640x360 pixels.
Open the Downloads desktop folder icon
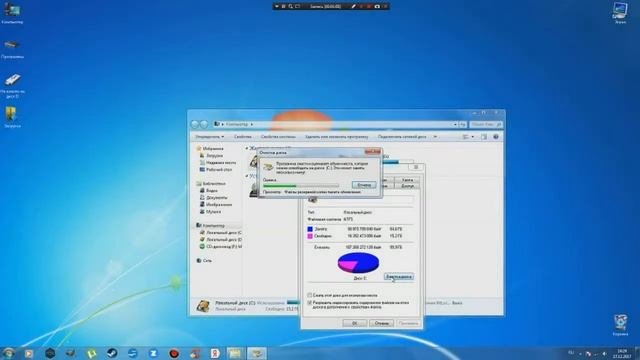click(x=12, y=117)
